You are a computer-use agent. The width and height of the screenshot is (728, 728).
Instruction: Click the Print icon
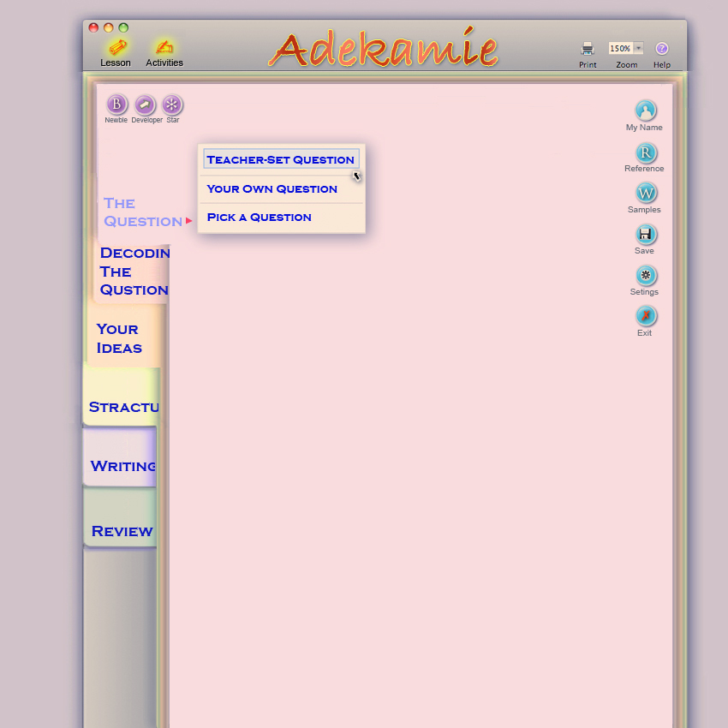[x=588, y=49]
